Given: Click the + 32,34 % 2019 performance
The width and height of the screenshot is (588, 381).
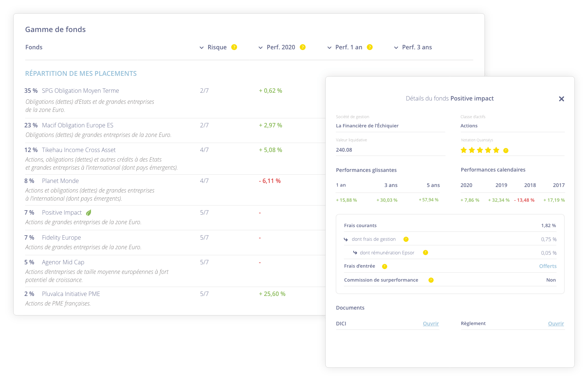Looking at the screenshot, I should pyautogui.click(x=499, y=200).
